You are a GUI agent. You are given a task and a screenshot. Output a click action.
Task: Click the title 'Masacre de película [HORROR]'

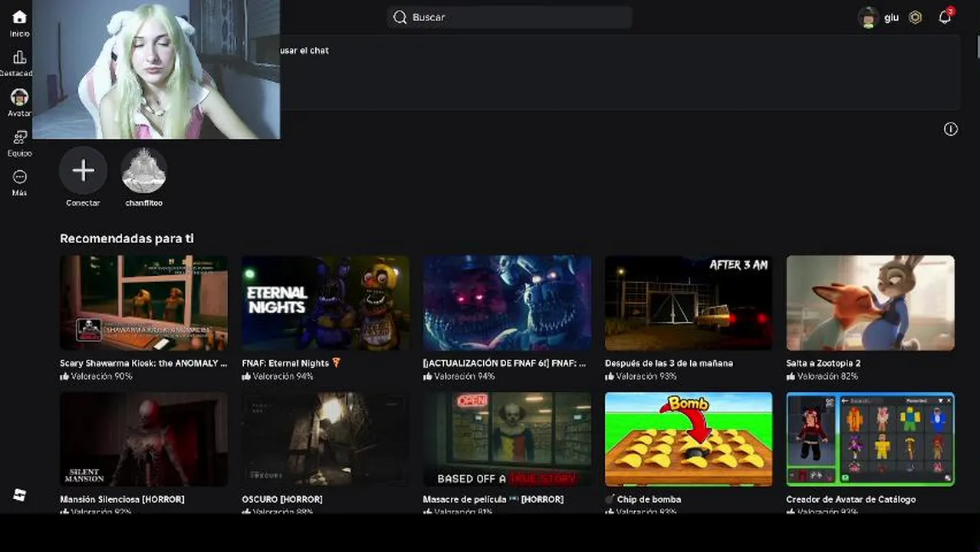coord(493,499)
